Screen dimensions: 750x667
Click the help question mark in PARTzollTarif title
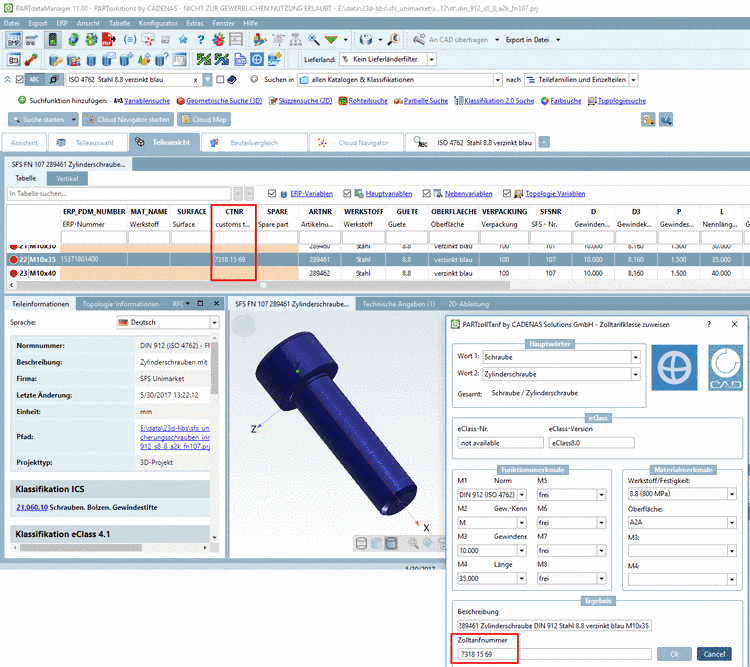click(709, 324)
